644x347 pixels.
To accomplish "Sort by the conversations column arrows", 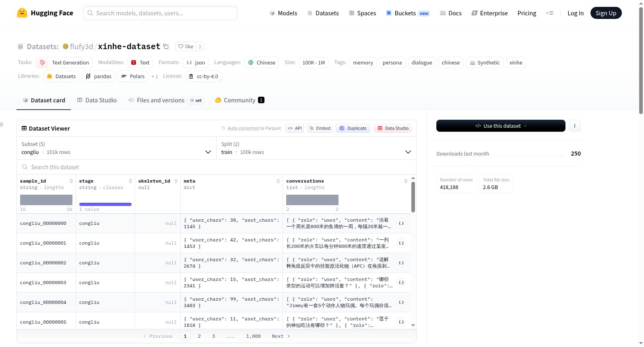I will coord(406,181).
